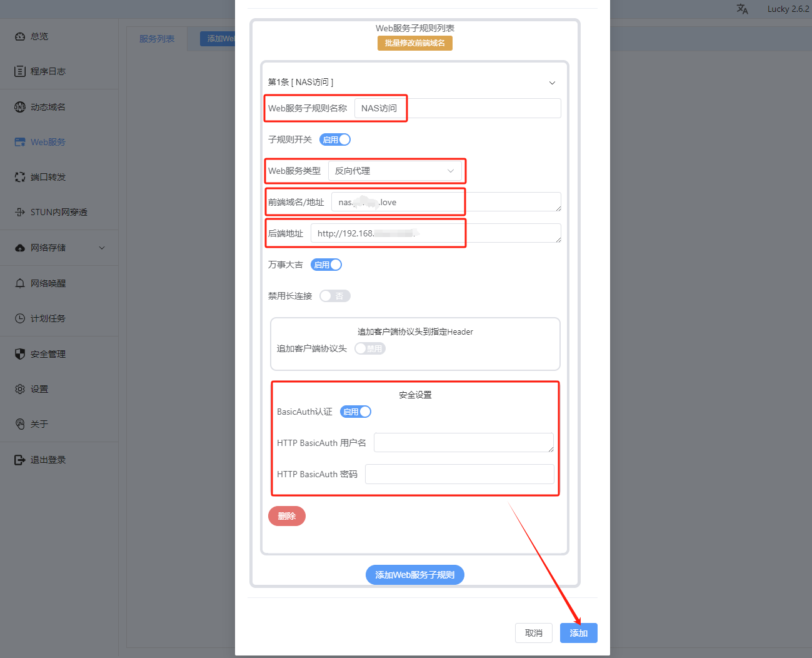Click the logout (退出登录) icon
812x658 pixels.
(x=20, y=460)
